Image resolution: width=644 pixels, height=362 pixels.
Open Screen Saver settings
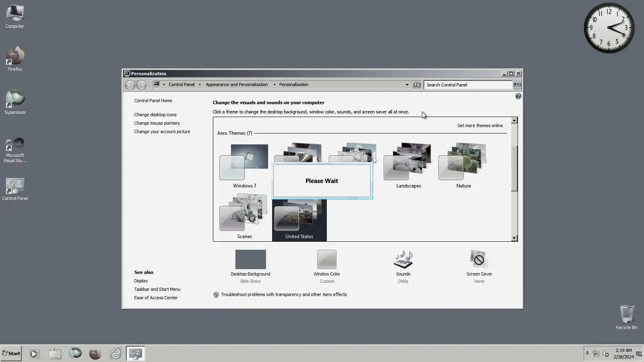click(479, 266)
